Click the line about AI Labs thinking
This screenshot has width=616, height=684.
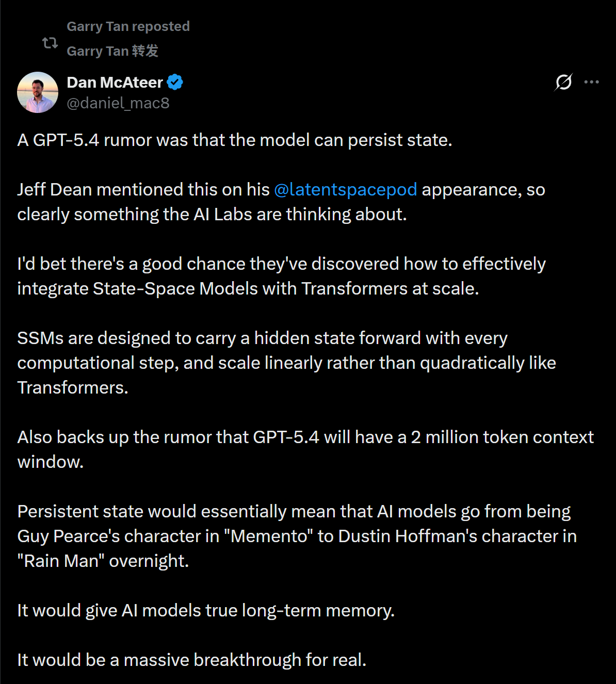[x=212, y=215]
